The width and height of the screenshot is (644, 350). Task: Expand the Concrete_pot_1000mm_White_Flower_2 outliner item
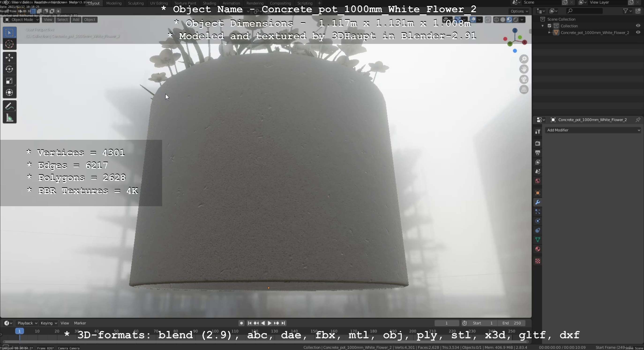click(x=549, y=33)
